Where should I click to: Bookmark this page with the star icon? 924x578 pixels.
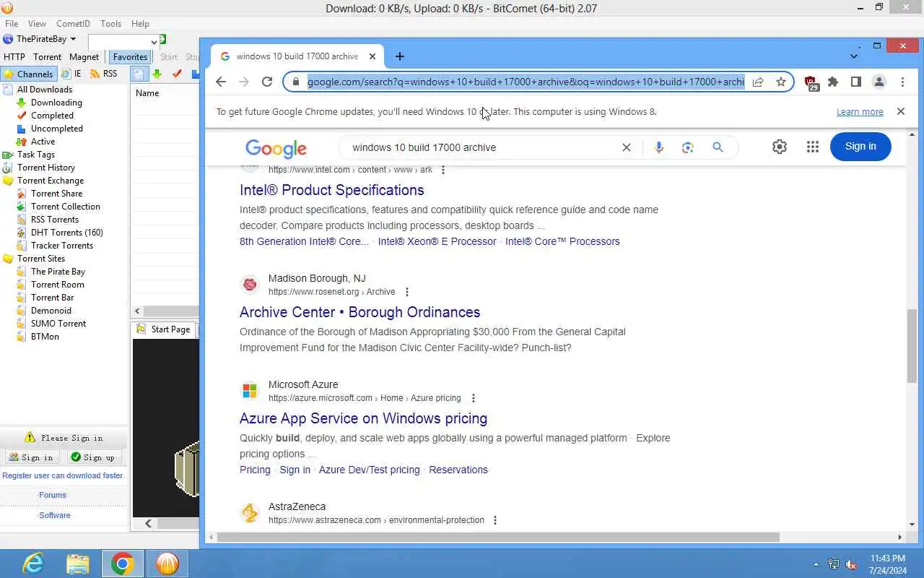click(780, 82)
